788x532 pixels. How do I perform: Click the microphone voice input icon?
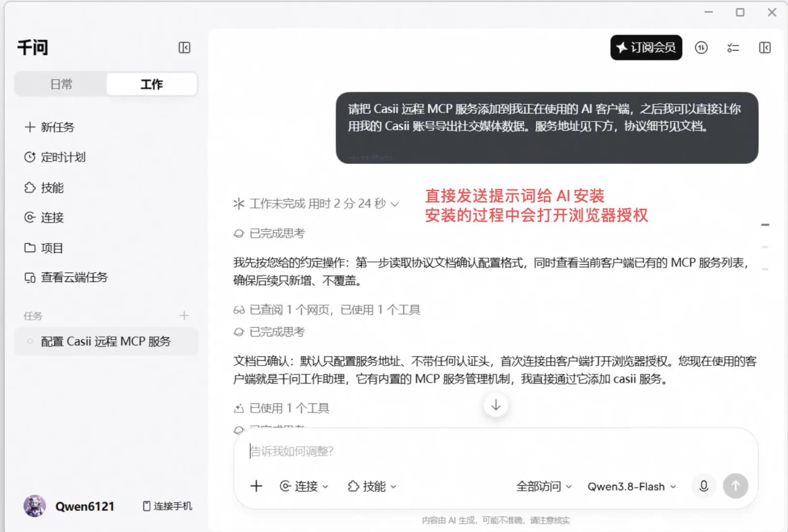pos(704,486)
